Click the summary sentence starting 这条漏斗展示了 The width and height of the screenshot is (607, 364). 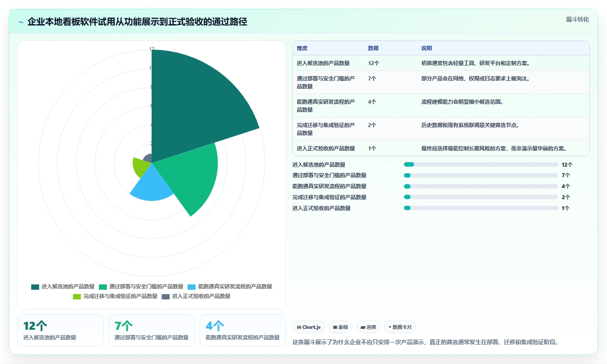point(425,342)
